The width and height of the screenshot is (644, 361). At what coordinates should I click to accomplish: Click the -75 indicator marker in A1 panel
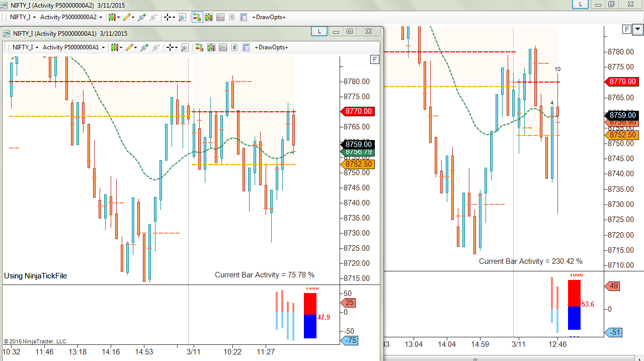tap(350, 340)
